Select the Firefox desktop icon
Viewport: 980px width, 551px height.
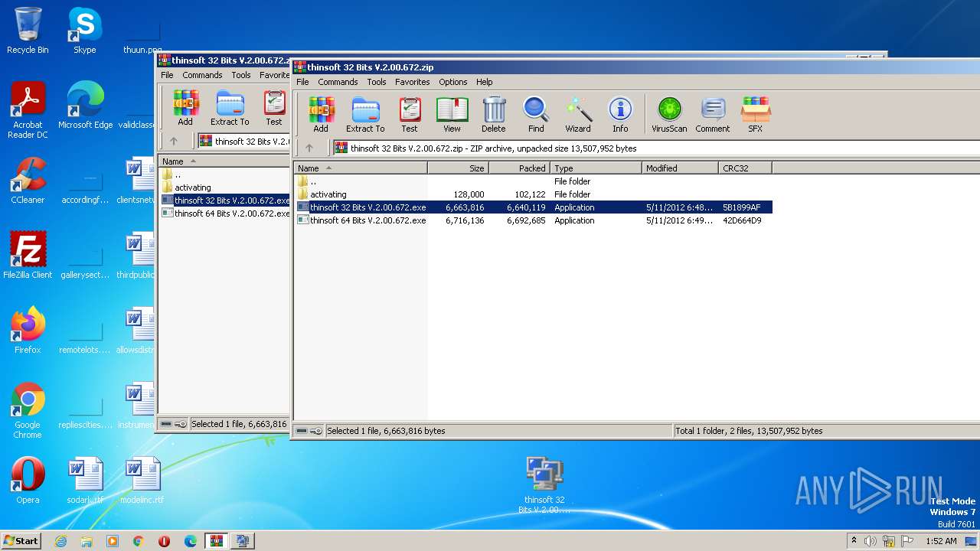pos(28,331)
